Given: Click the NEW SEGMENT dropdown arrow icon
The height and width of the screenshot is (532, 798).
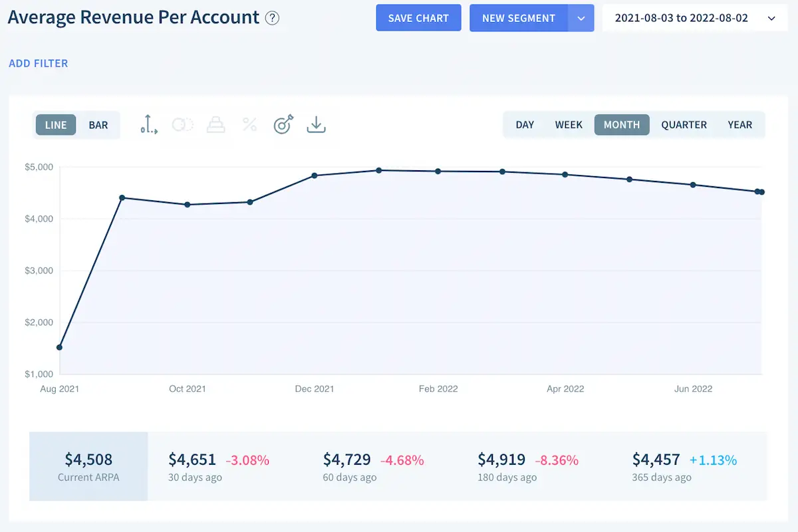Looking at the screenshot, I should [583, 18].
